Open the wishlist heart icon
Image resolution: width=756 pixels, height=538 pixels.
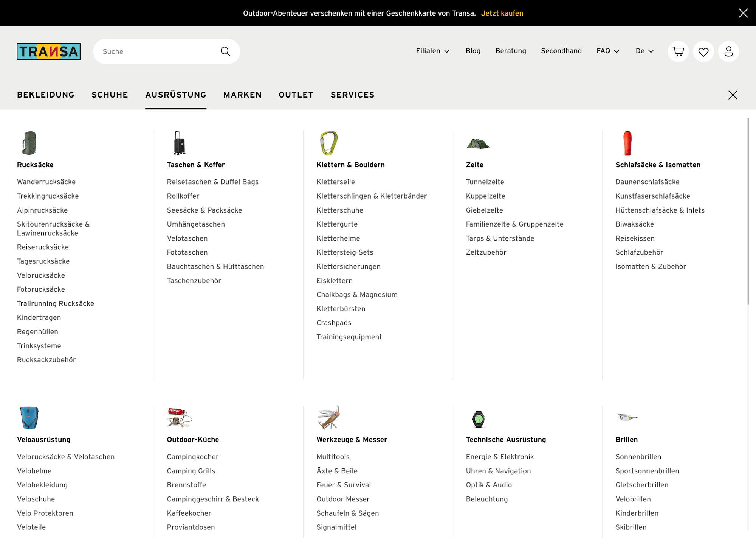point(703,51)
